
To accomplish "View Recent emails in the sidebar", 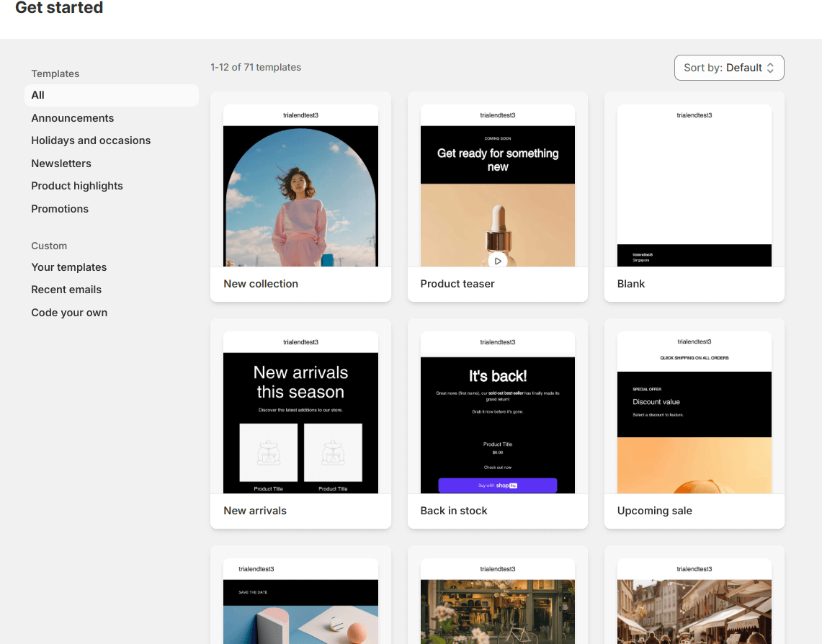I will [x=66, y=289].
